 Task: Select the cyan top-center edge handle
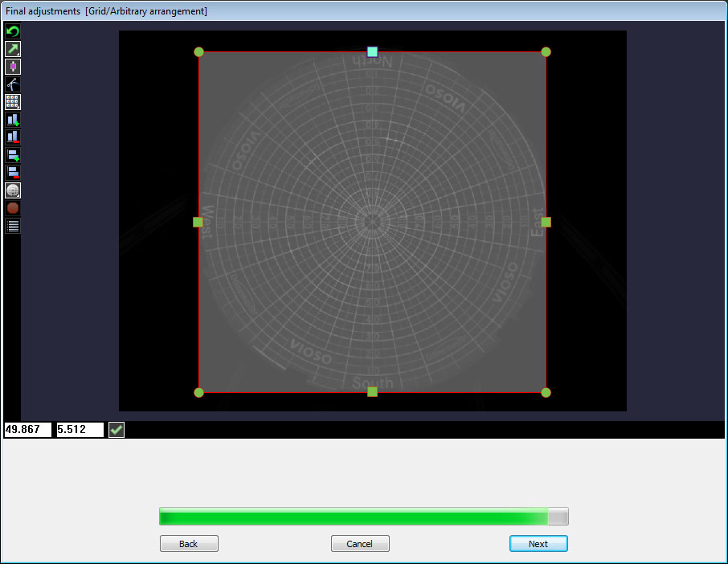[372, 51]
